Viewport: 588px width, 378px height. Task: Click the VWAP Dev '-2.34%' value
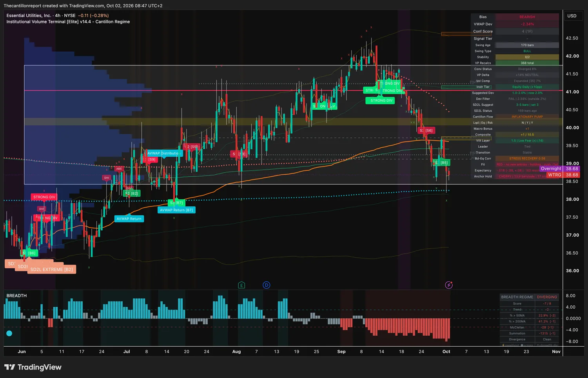pyautogui.click(x=527, y=24)
